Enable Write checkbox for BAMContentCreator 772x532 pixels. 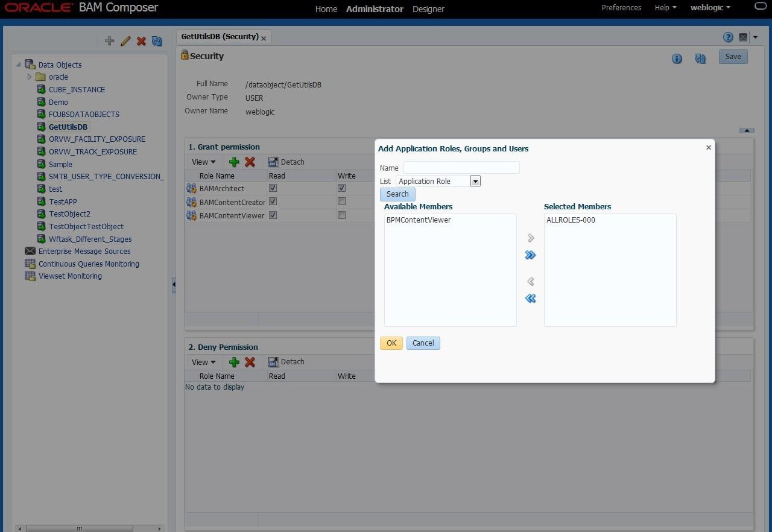click(341, 201)
